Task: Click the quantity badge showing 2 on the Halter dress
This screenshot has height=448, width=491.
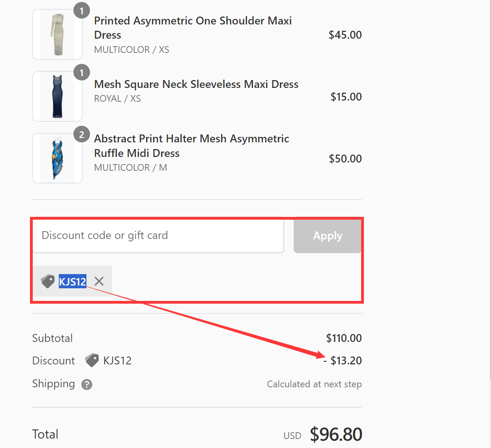Action: point(82,134)
